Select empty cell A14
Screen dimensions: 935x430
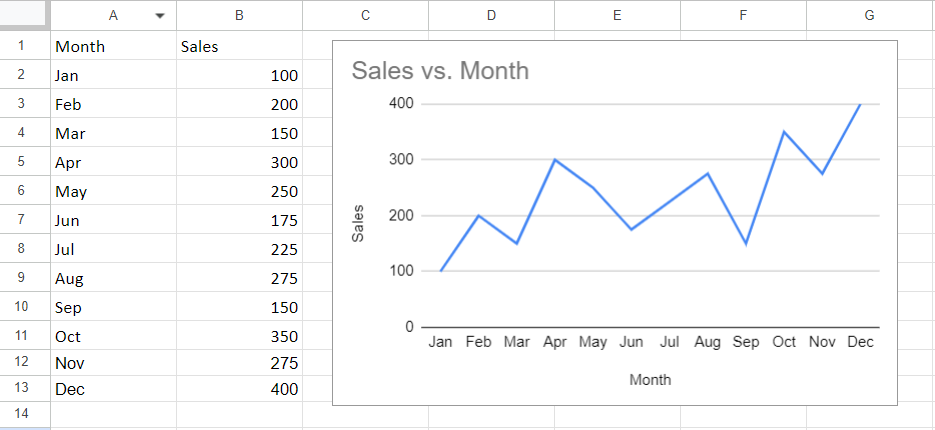pos(113,413)
